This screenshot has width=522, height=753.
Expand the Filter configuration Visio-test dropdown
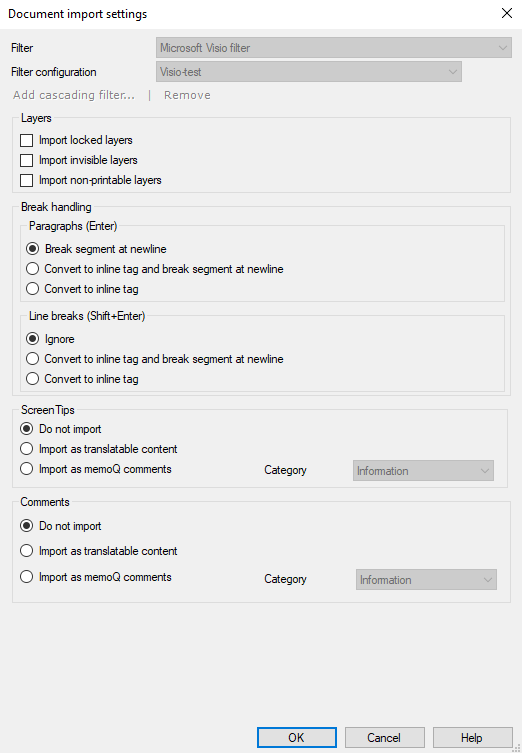[309, 72]
